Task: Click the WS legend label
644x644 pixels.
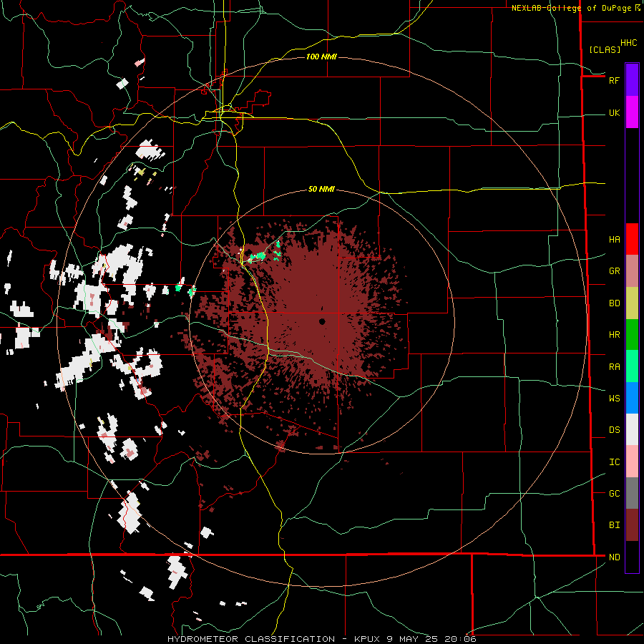Action: click(x=614, y=398)
